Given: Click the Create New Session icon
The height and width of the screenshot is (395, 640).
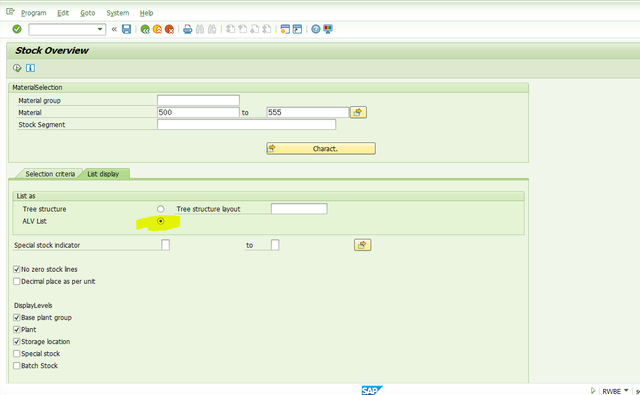Looking at the screenshot, I should (285, 29).
